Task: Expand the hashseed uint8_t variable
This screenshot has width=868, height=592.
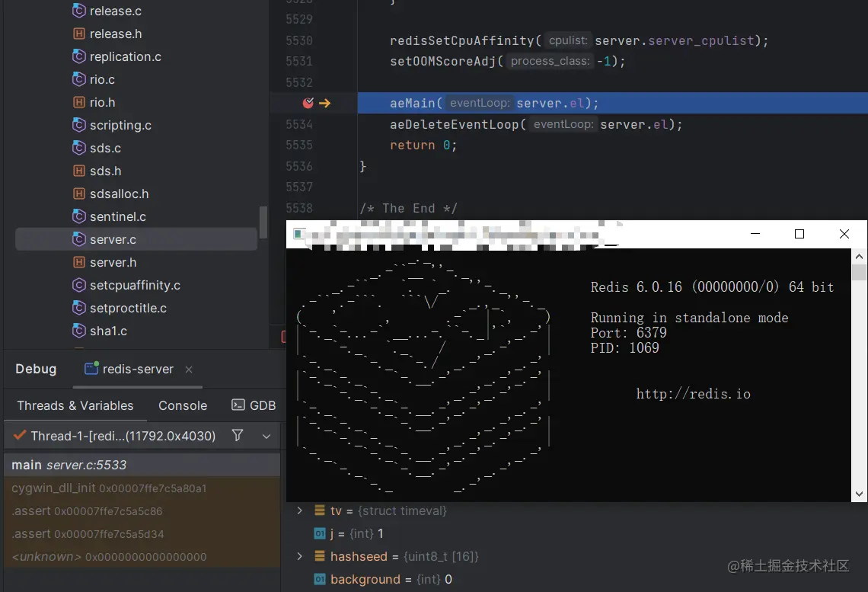Action: 299,556
